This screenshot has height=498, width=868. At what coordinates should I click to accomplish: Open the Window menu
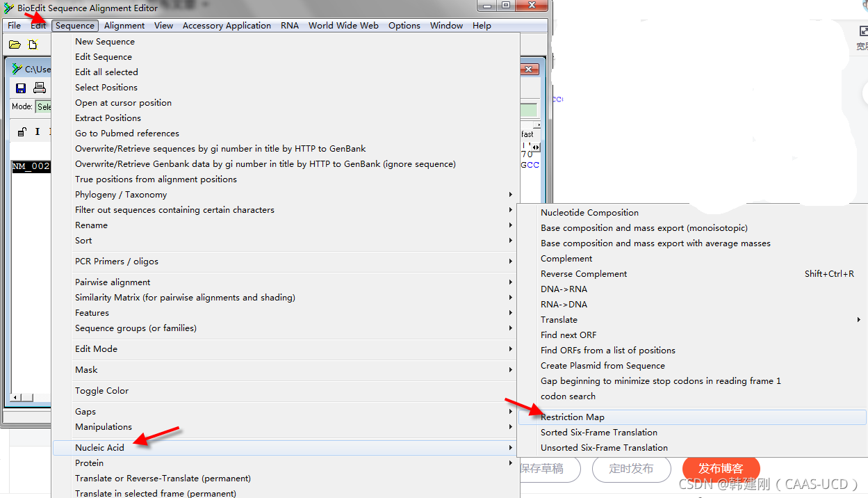[x=446, y=26]
